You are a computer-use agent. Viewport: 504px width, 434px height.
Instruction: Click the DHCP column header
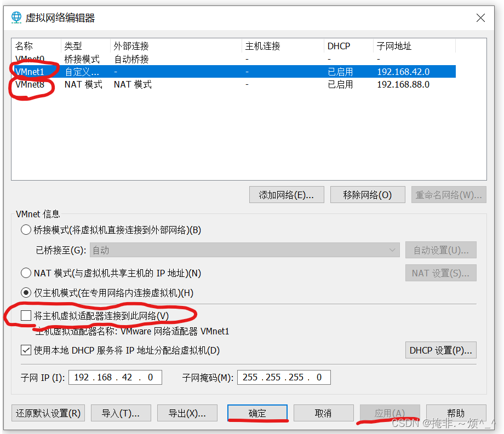pyautogui.click(x=348, y=46)
